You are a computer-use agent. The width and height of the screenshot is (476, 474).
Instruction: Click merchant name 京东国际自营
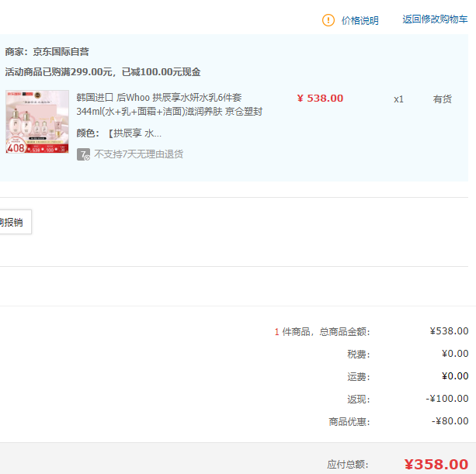tap(61, 52)
